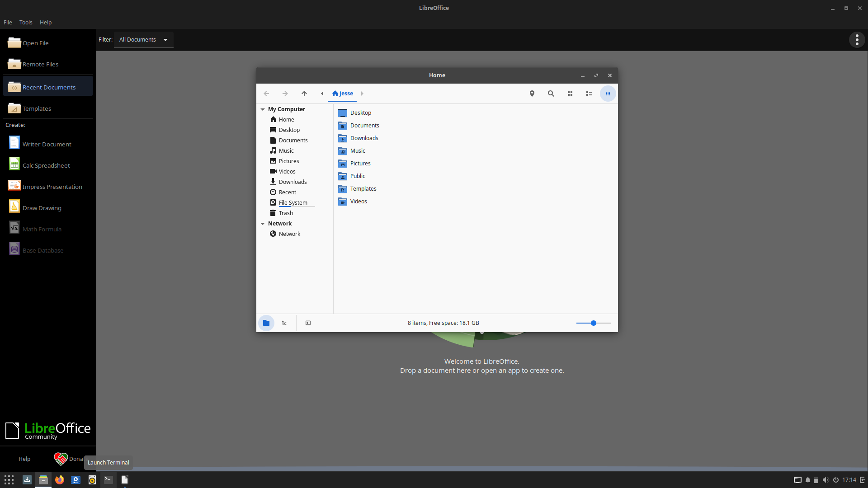The image size is (868, 488).
Task: Open LibreOffice three-dot options menu
Action: click(x=857, y=40)
